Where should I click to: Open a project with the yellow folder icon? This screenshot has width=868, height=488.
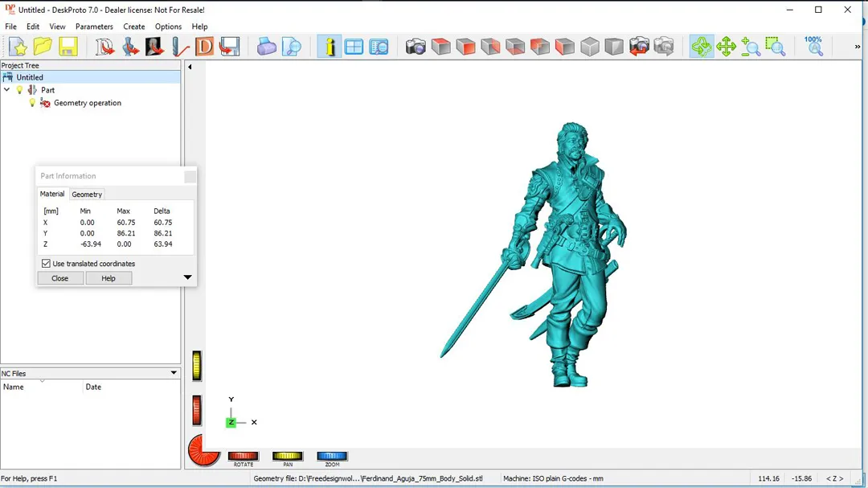43,47
